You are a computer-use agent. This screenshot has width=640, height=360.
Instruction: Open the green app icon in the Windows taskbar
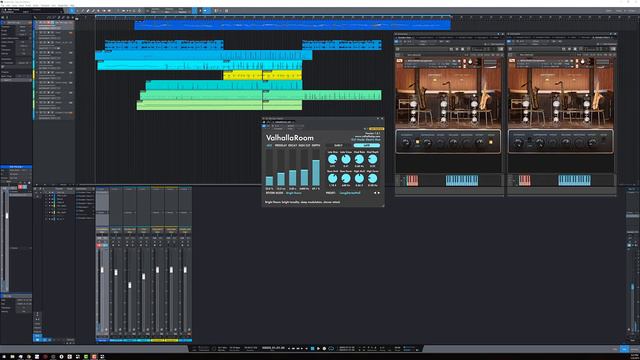[86, 357]
